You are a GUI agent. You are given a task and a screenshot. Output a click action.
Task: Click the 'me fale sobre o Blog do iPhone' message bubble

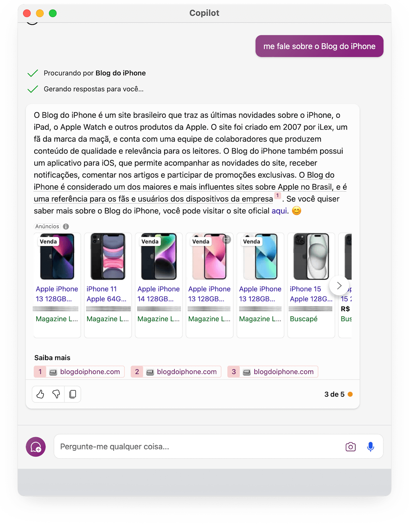click(x=319, y=46)
